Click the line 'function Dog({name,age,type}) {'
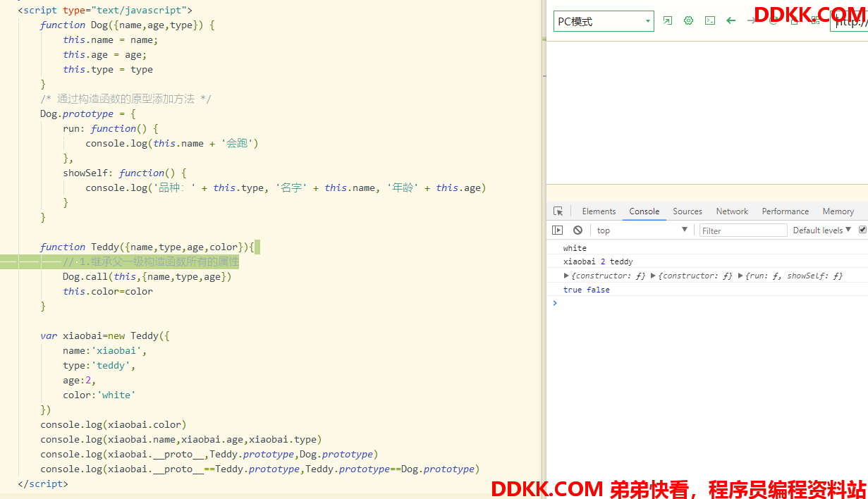 [x=128, y=25]
